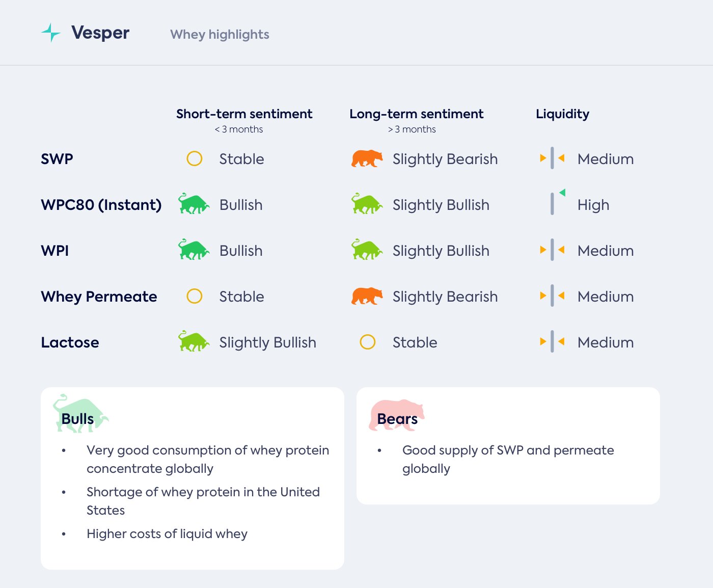
Task: Click the Lactose long-term Stable circle
Action: pyautogui.click(x=368, y=342)
